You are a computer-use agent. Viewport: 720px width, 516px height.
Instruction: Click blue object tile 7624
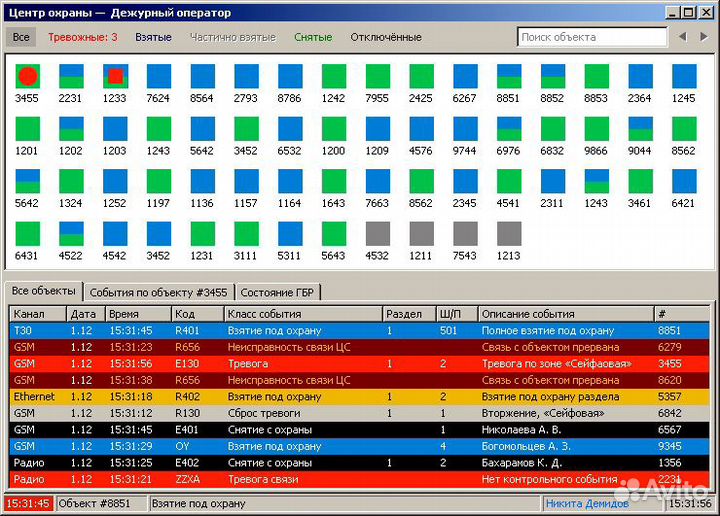click(x=159, y=77)
